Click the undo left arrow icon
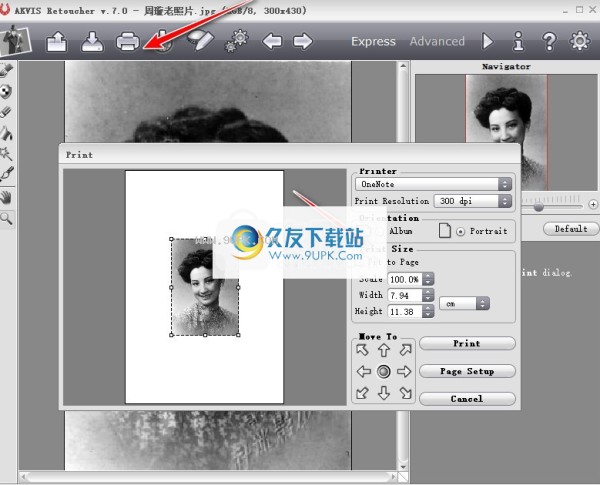 [272, 41]
